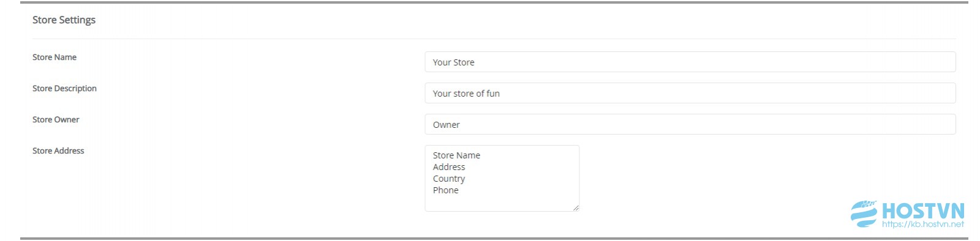The image size is (980, 241).
Task: Focus the Store Description text field
Action: [x=690, y=93]
